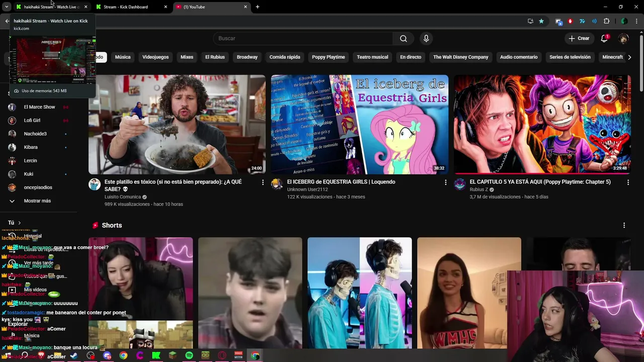The width and height of the screenshot is (644, 362).
Task: Open Voicemeeter from the taskbar
Action: pyautogui.click(x=238, y=355)
